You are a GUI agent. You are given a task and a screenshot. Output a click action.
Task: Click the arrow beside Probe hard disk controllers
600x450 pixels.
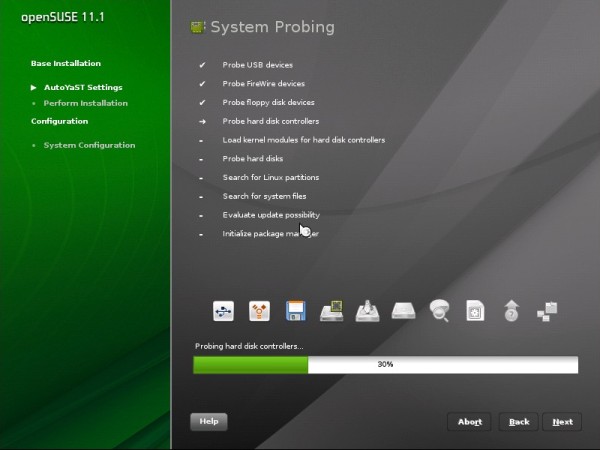(x=202, y=121)
